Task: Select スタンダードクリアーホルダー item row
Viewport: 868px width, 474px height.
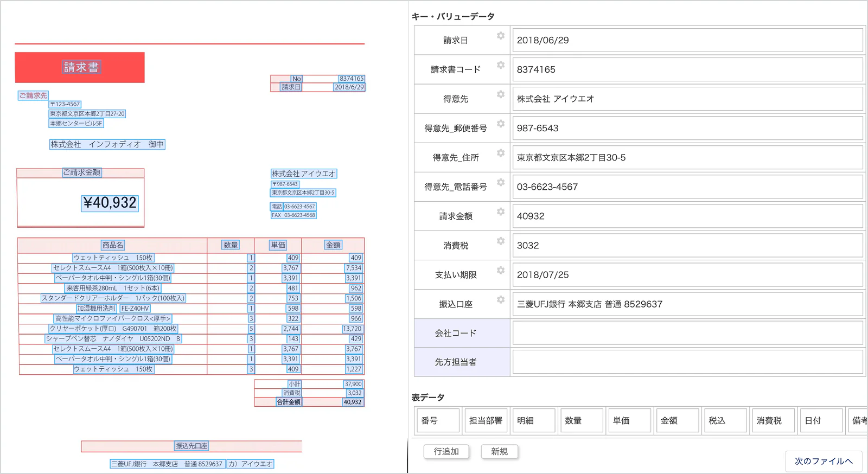Action: point(113,298)
